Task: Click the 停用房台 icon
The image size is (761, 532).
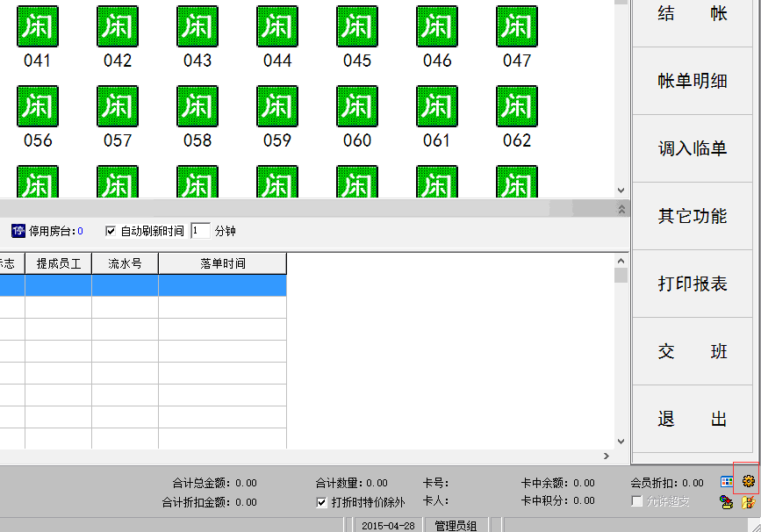Action: coord(18,231)
